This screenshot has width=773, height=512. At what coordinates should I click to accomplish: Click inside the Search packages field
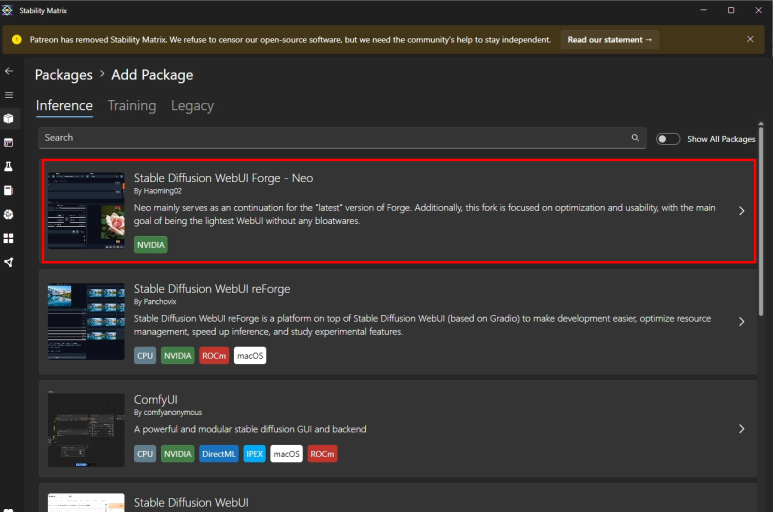tap(342, 138)
